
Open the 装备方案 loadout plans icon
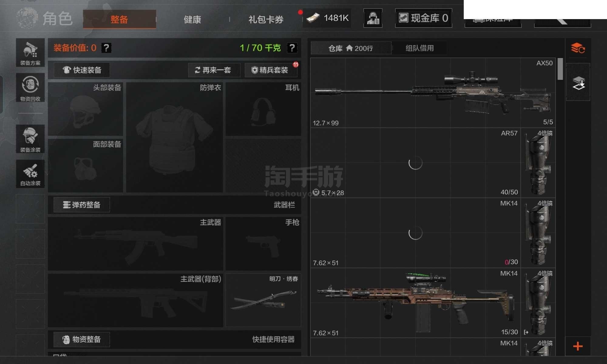click(x=30, y=53)
